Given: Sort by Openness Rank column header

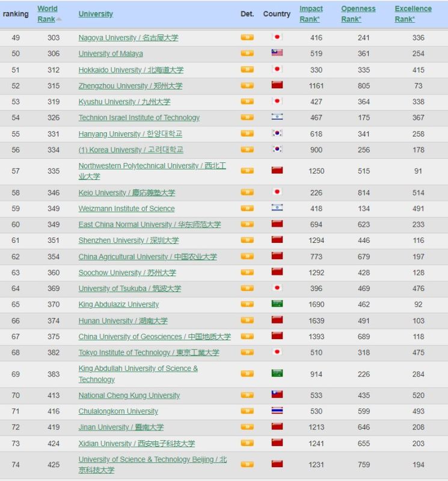Looking at the screenshot, I should tap(358, 14).
